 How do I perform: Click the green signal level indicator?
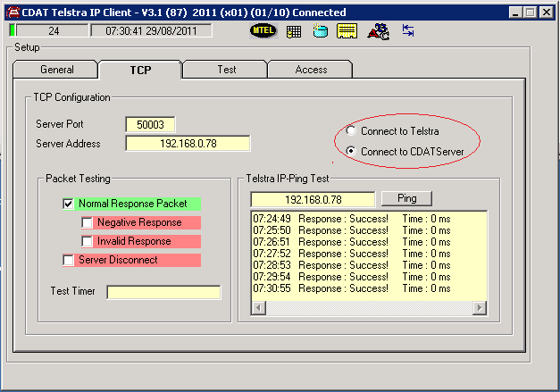click(x=13, y=30)
